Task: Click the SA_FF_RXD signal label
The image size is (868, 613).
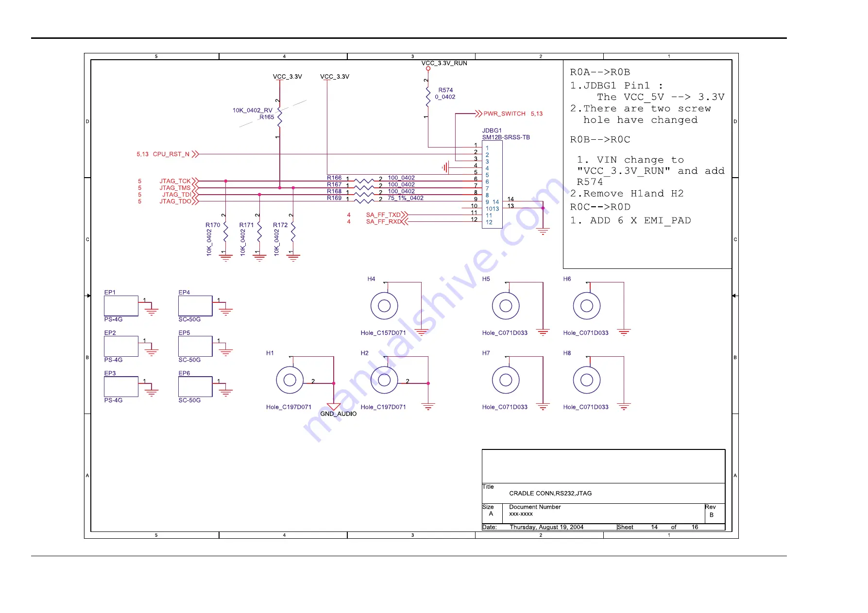Action: coord(383,222)
